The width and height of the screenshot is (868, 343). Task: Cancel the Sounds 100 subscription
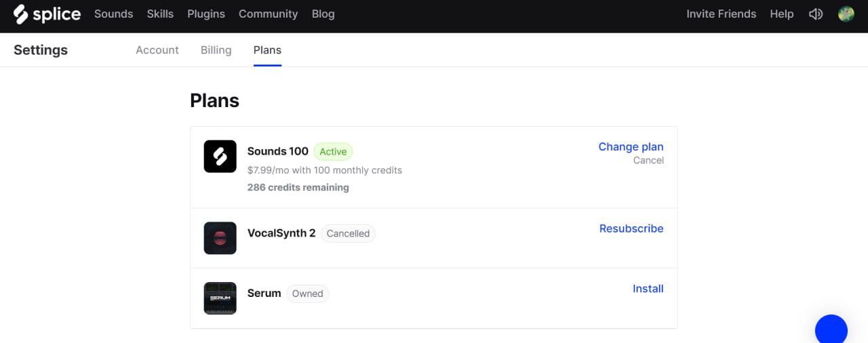click(x=648, y=161)
